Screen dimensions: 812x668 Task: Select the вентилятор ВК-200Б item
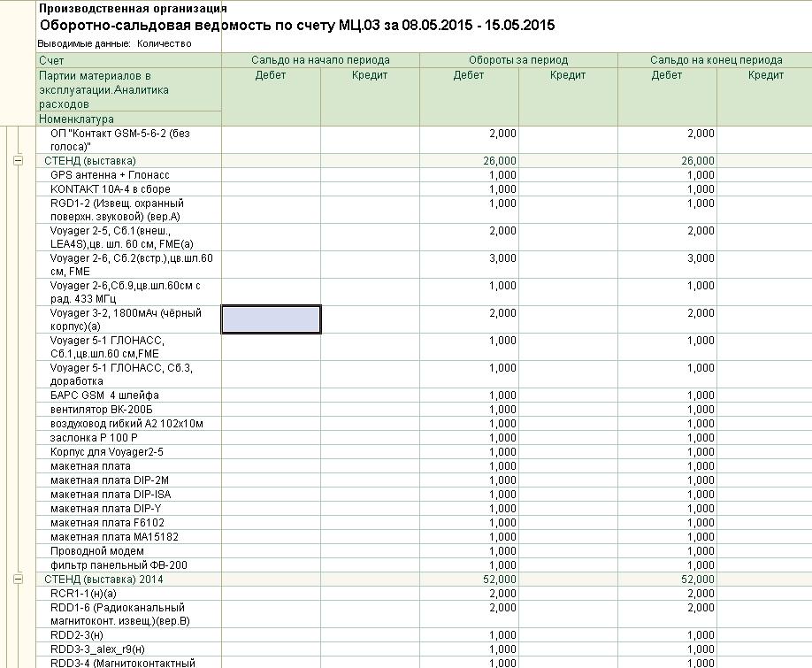(x=102, y=410)
